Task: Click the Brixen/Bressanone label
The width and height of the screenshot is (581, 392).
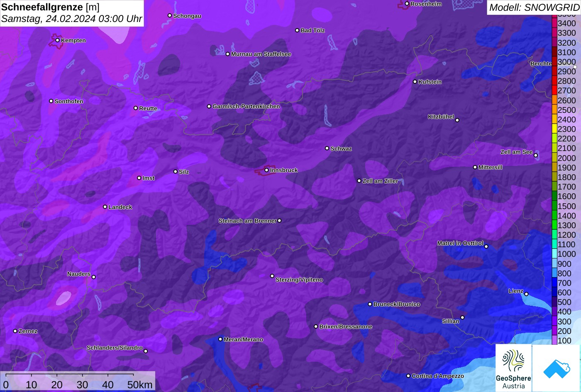Action: click(x=345, y=326)
